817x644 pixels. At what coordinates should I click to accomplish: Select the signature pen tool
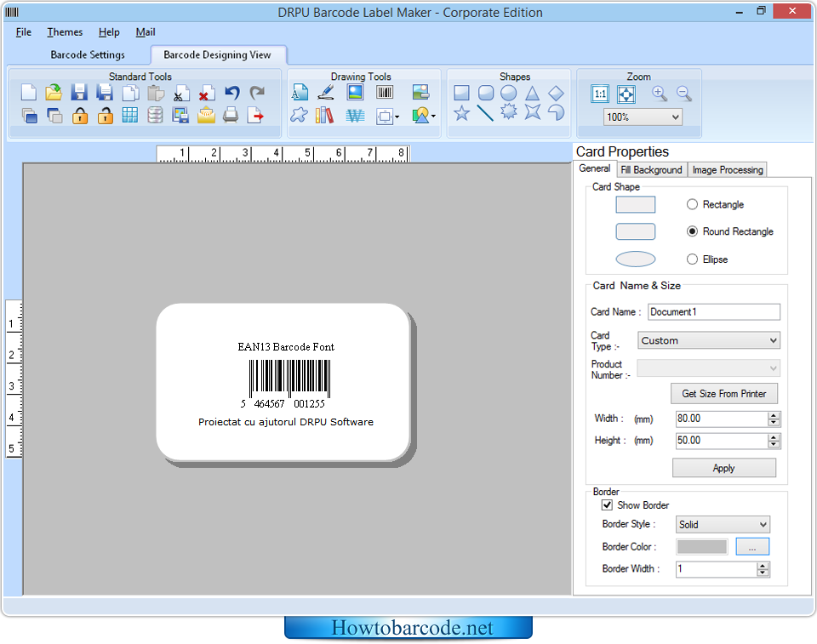point(326,92)
